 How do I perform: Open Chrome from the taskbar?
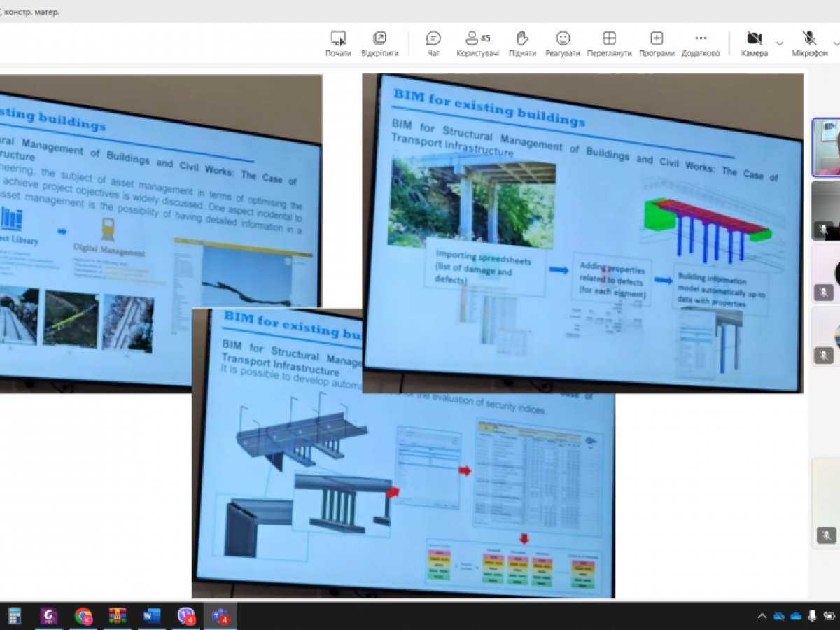pos(83,616)
